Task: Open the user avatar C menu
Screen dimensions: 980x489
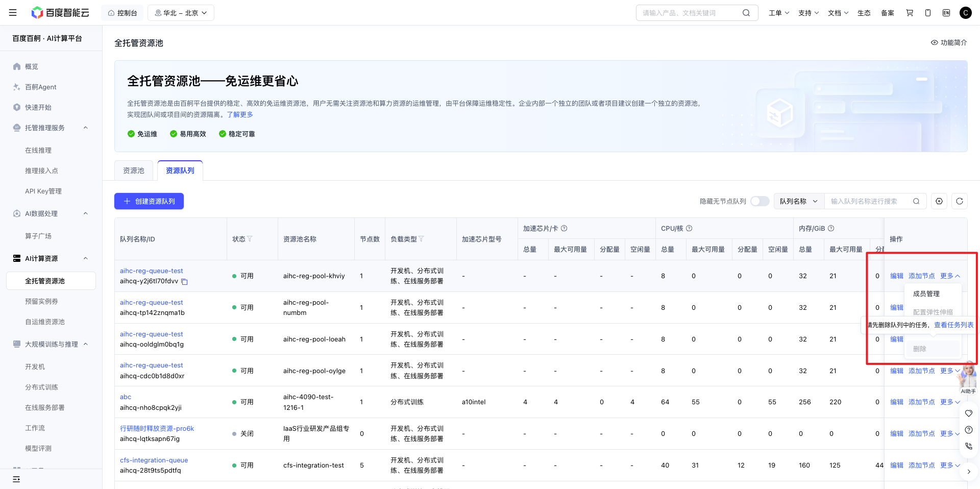Action: tap(966, 13)
